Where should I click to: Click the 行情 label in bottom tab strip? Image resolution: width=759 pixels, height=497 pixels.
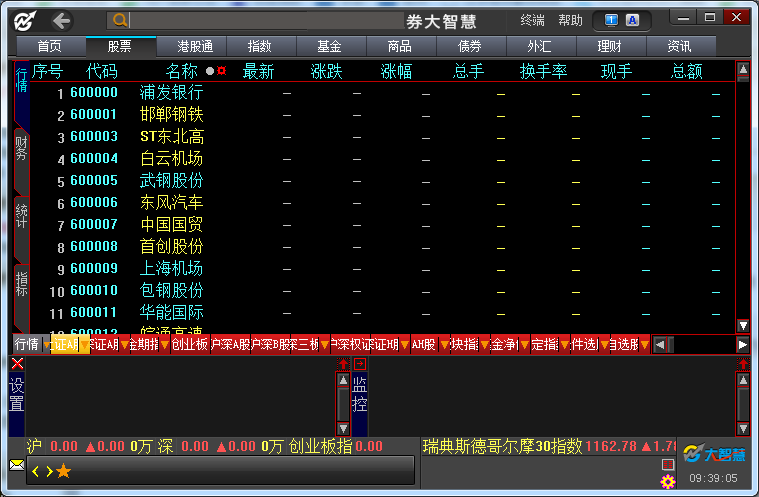(27, 344)
